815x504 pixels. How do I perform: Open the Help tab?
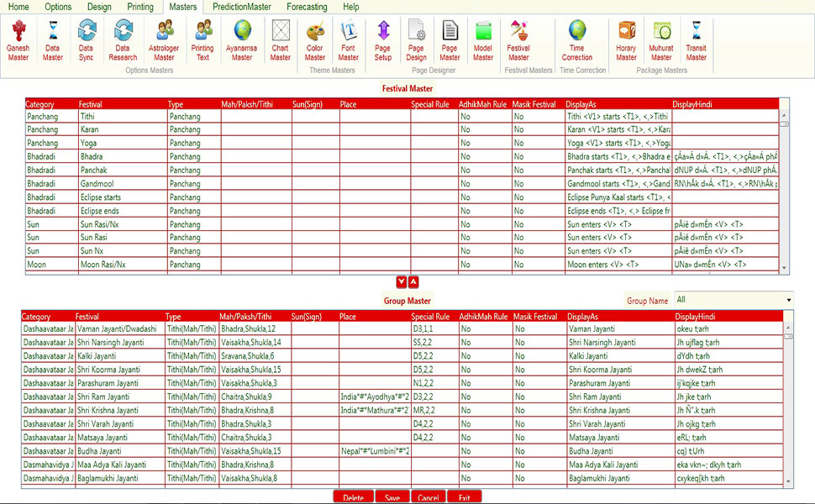coord(351,7)
